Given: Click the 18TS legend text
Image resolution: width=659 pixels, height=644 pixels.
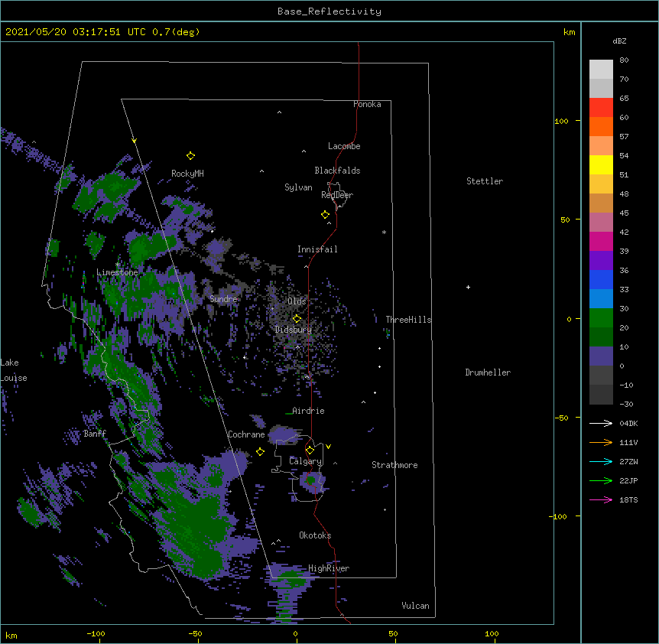Looking at the screenshot, I should point(628,499).
